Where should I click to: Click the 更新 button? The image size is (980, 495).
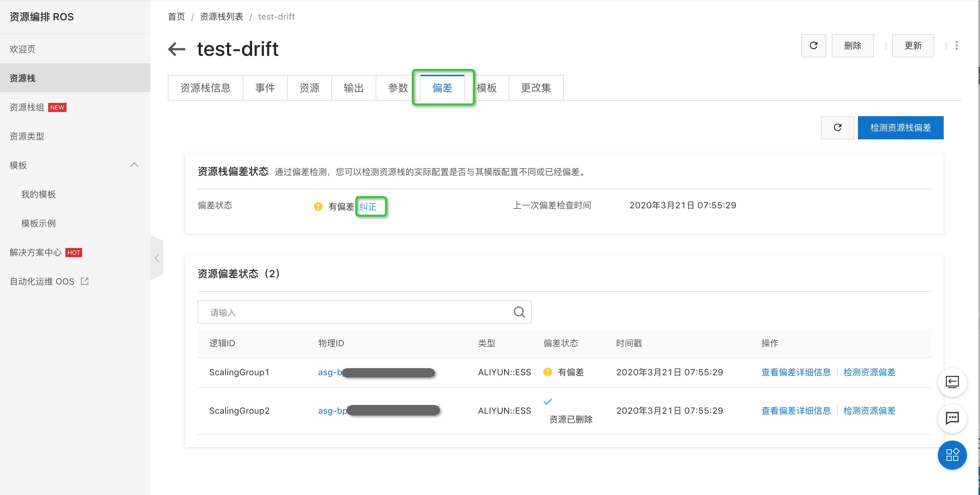click(x=913, y=46)
